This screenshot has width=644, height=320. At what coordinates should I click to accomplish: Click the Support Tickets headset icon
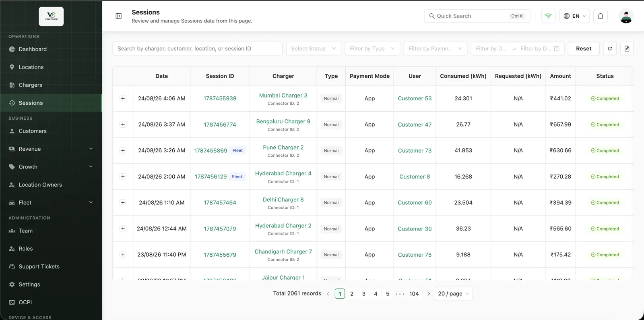click(x=12, y=267)
